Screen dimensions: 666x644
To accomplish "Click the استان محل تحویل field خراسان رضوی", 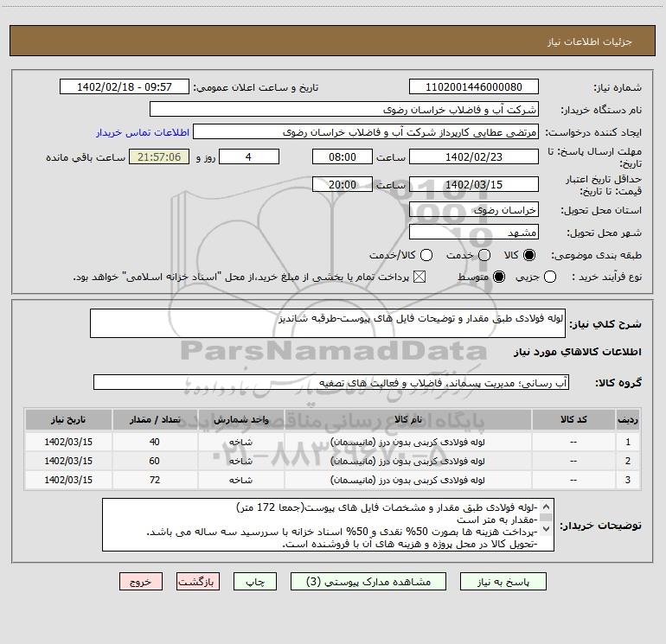I will [x=474, y=210].
